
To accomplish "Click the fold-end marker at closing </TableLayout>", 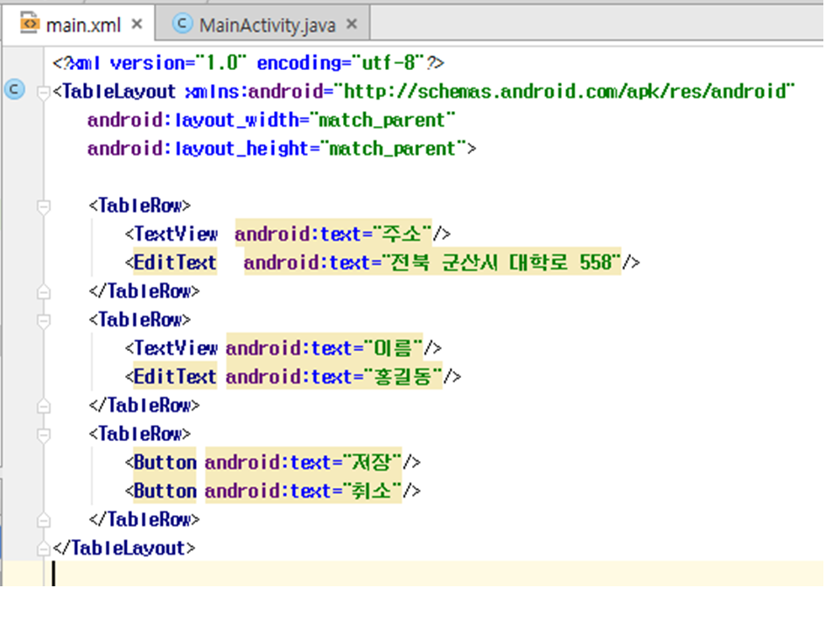I will tap(43, 549).
